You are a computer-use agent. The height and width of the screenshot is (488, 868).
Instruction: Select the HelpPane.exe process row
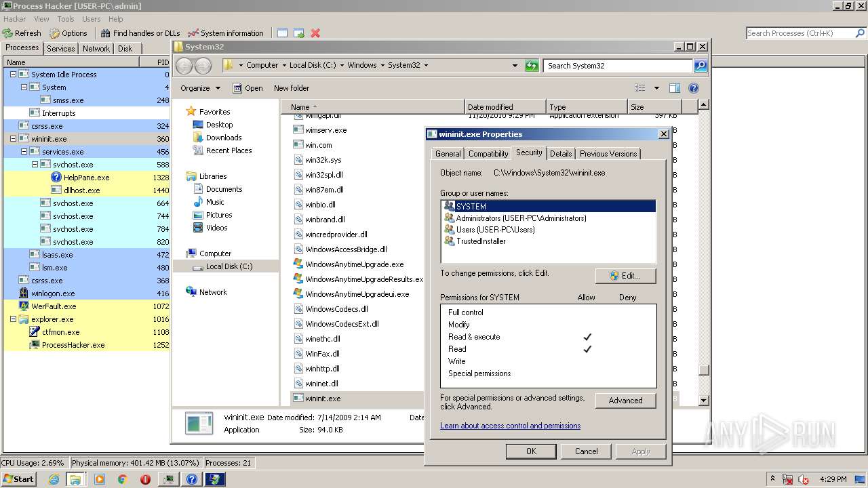(87, 178)
